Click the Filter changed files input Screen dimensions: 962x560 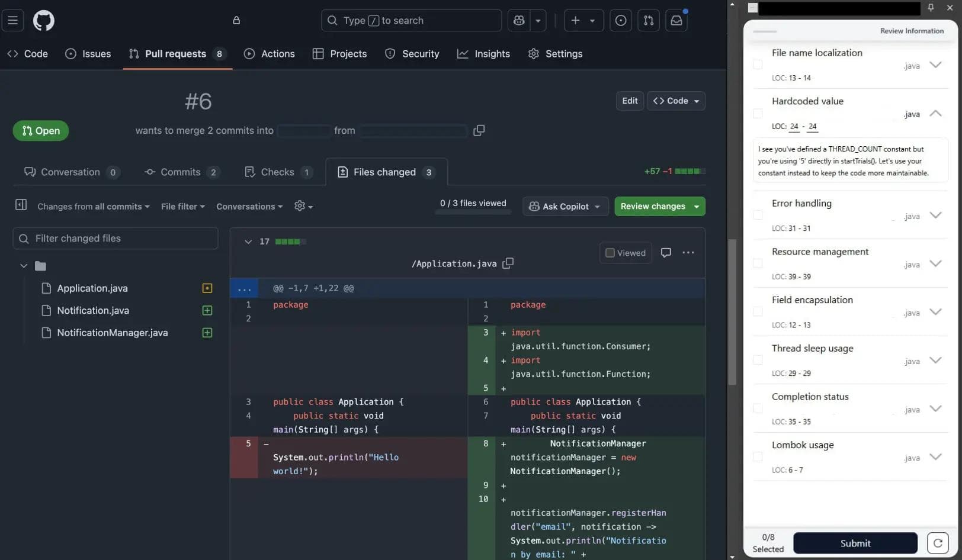116,238
